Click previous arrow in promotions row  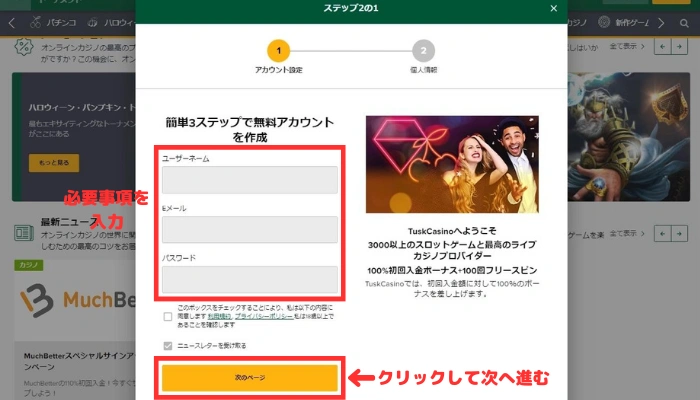662,46
